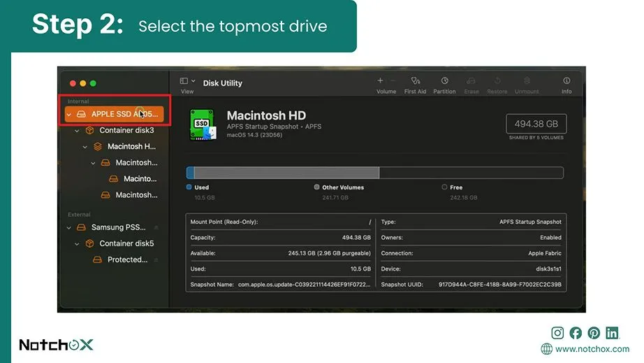Click the stacked layers icon of Macintosh H...

97,146
